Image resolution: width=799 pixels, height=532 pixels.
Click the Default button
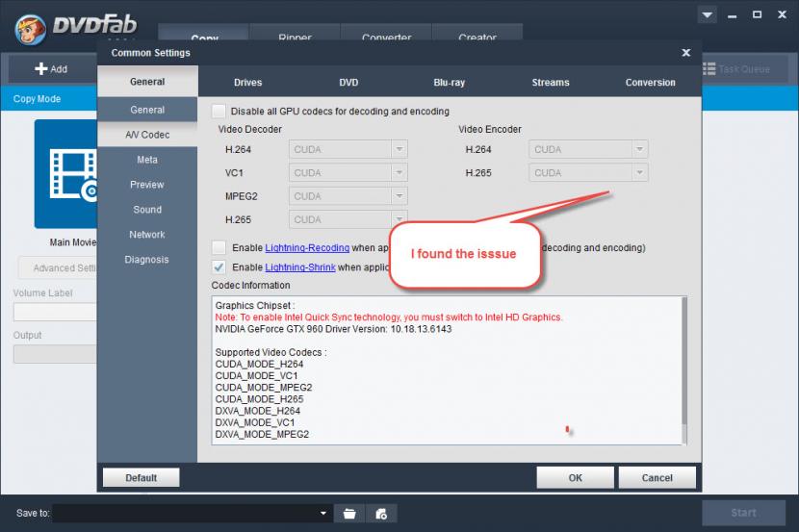tap(142, 477)
